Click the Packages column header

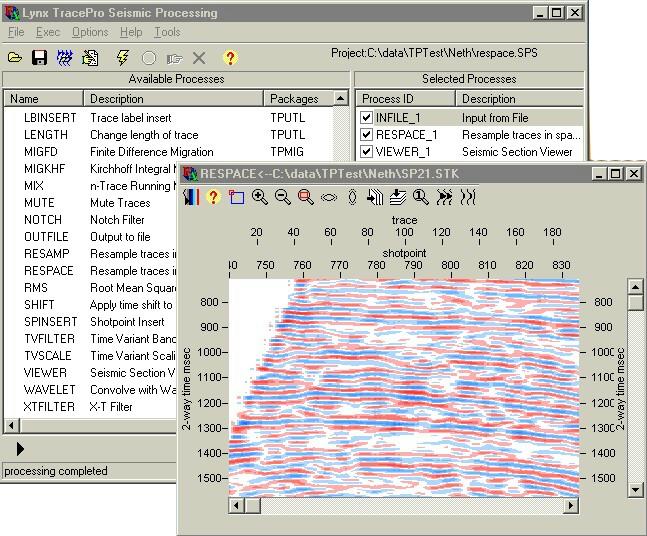pyautogui.click(x=298, y=99)
